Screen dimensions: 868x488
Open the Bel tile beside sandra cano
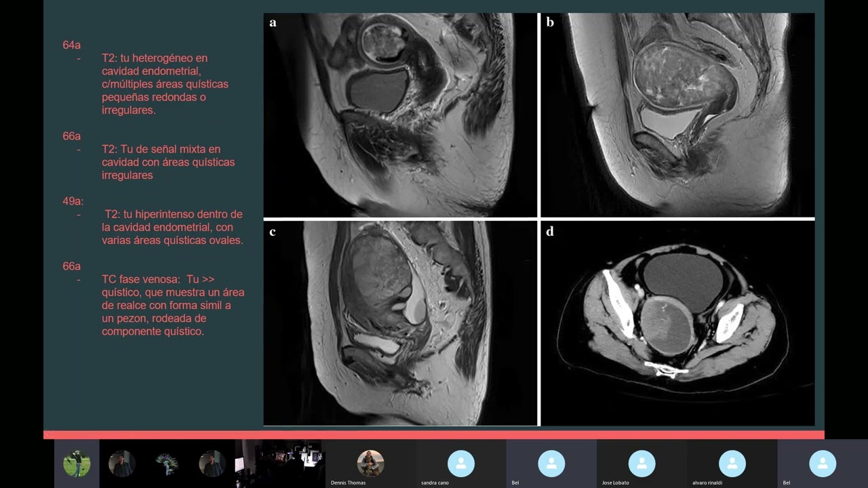coord(551,464)
